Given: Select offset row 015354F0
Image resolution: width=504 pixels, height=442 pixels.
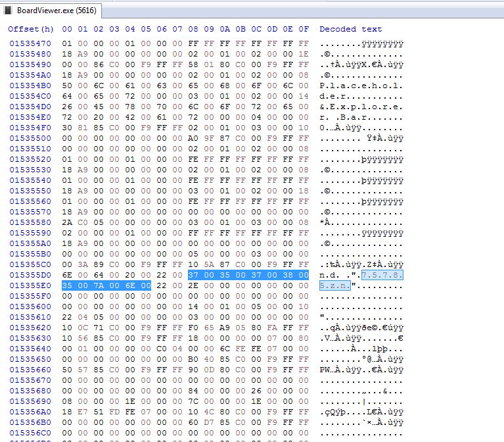Looking at the screenshot, I should coord(30,128).
